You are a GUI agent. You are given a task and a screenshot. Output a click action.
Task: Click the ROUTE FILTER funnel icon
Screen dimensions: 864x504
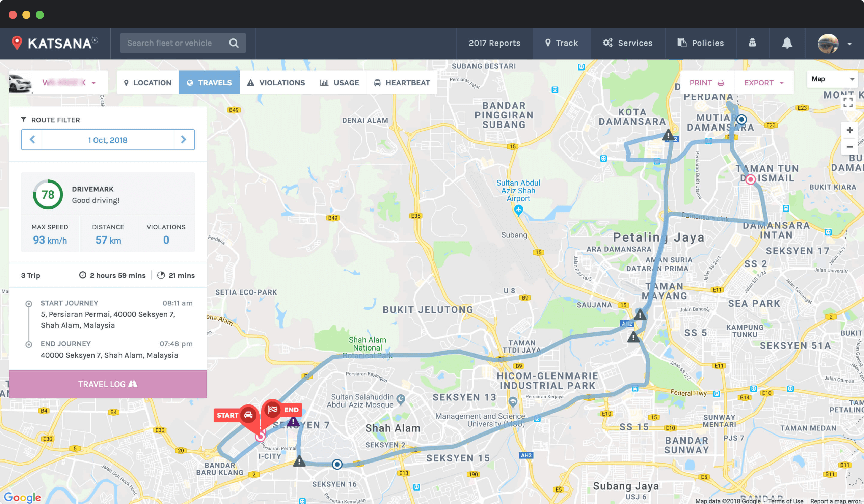tap(24, 119)
